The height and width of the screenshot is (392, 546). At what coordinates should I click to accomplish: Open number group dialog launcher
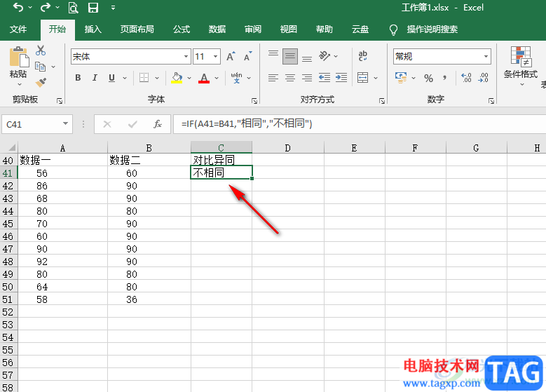491,101
